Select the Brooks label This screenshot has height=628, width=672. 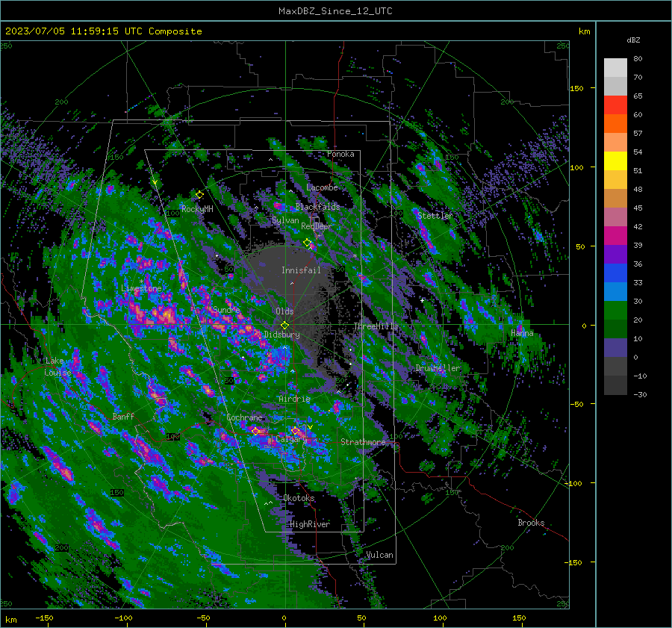coord(531,523)
